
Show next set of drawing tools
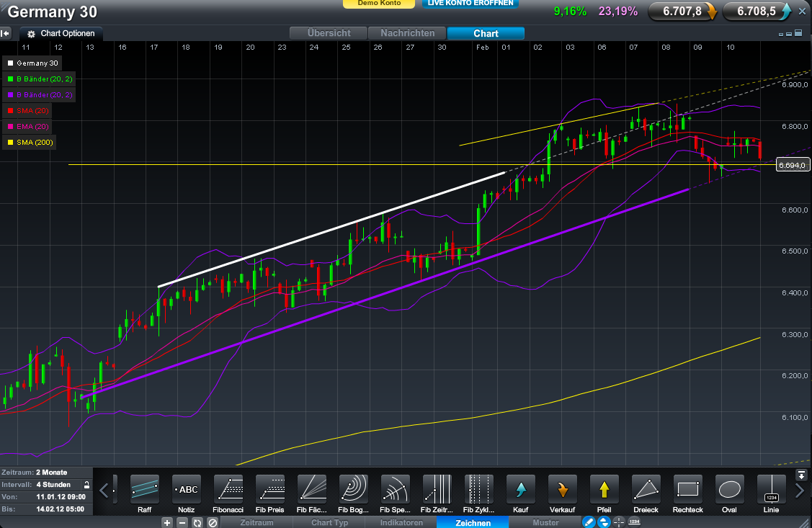[x=800, y=490]
